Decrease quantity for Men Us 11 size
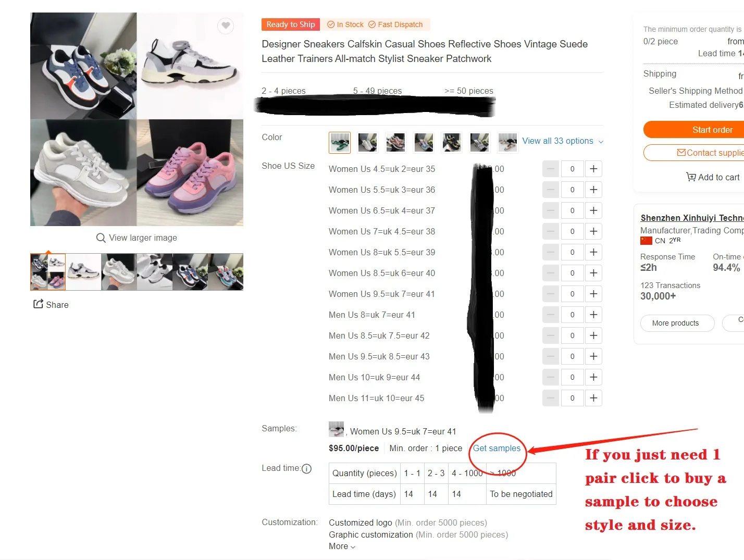Screen dimensions: 744x560 click(x=551, y=398)
